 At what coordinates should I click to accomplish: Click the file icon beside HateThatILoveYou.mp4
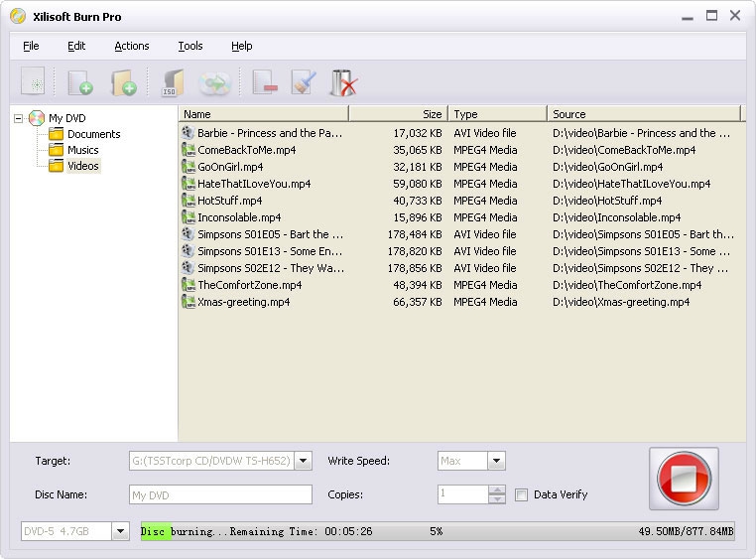tap(189, 184)
